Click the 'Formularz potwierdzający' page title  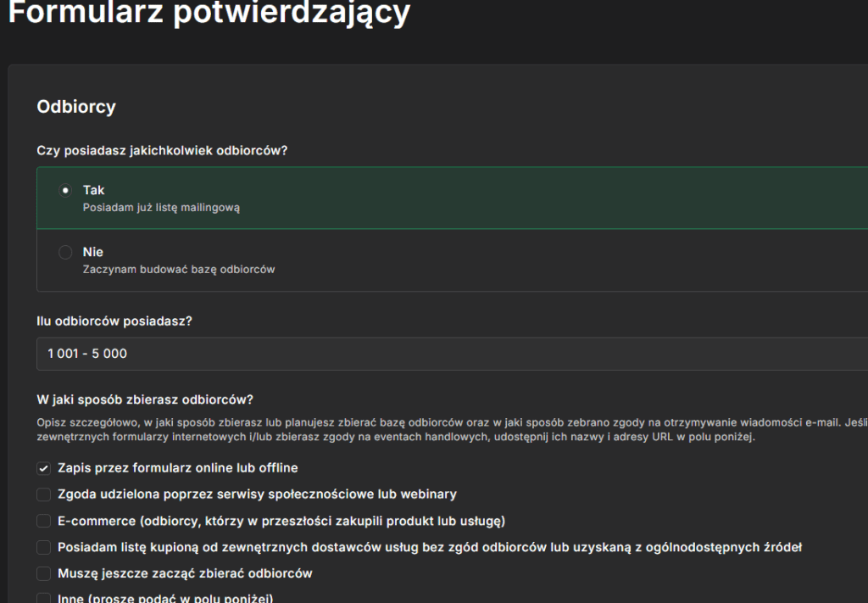[209, 14]
